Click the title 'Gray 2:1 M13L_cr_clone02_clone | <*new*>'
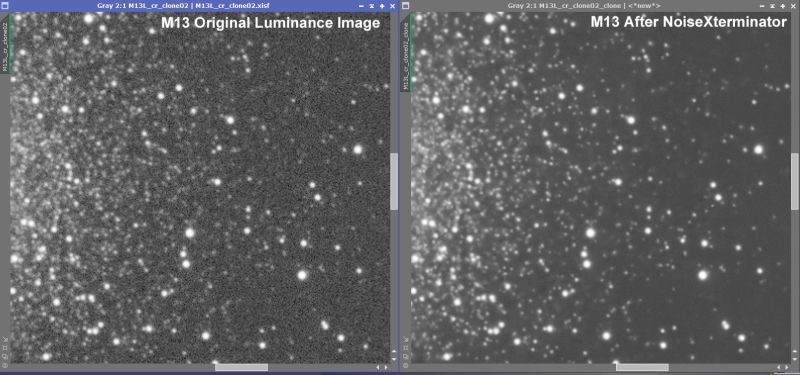The image size is (800, 375). click(585, 6)
